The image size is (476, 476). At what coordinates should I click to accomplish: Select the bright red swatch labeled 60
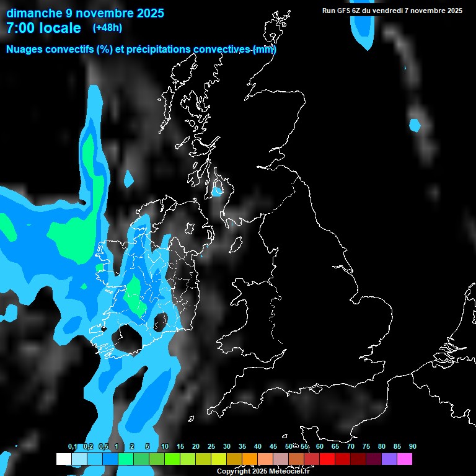point(327,459)
